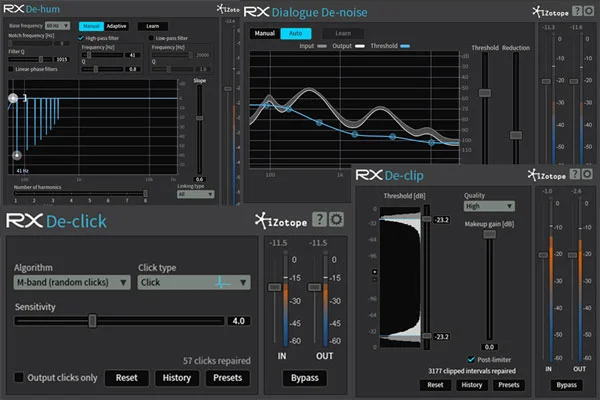Click De-click OUT gain fader handle

tap(315, 287)
